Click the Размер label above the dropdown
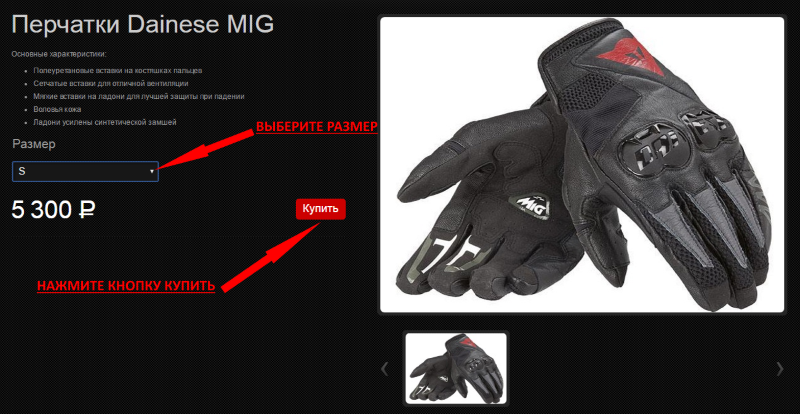 (x=34, y=144)
